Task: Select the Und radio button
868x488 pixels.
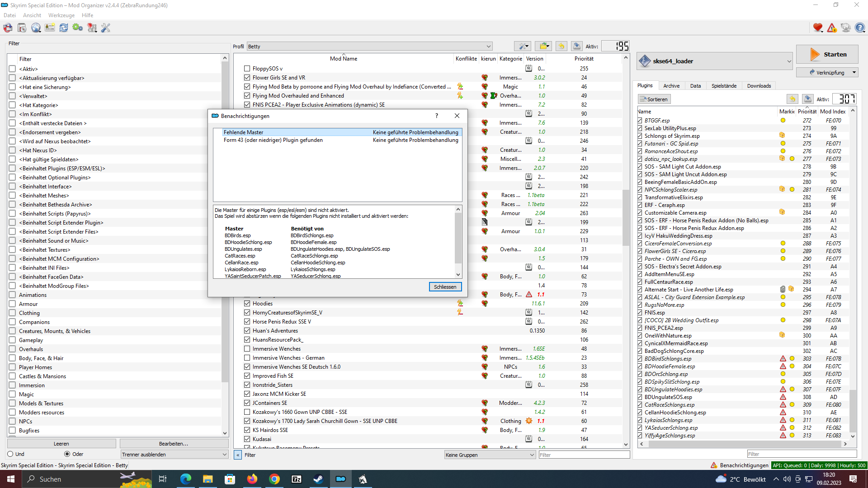Action: click(10, 454)
